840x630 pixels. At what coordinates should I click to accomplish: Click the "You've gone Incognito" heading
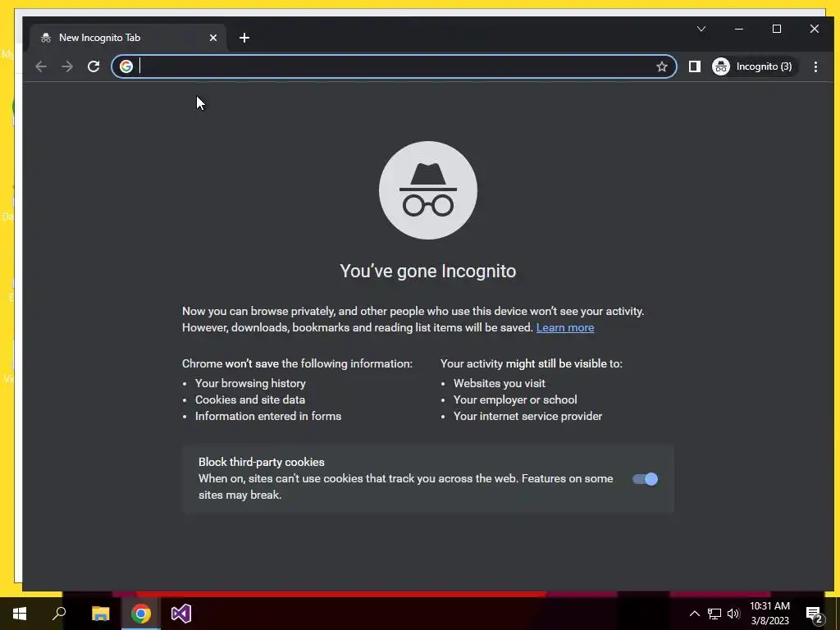click(x=428, y=271)
